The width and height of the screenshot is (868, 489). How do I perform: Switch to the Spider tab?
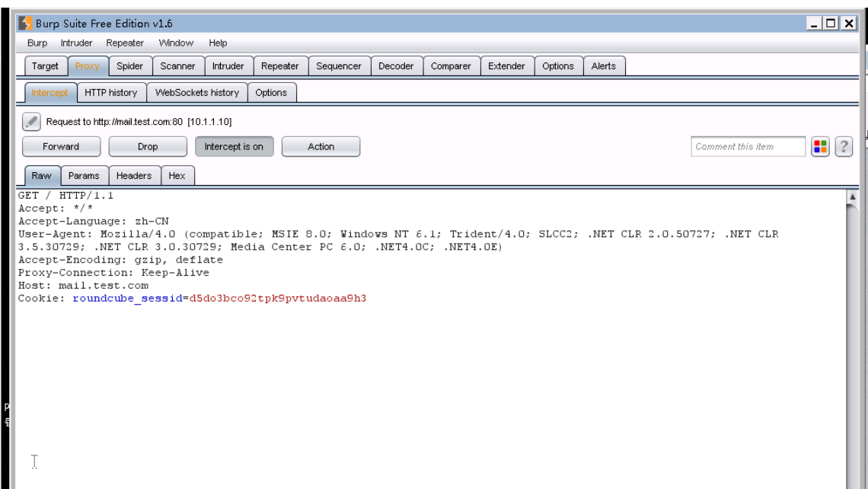click(x=129, y=66)
